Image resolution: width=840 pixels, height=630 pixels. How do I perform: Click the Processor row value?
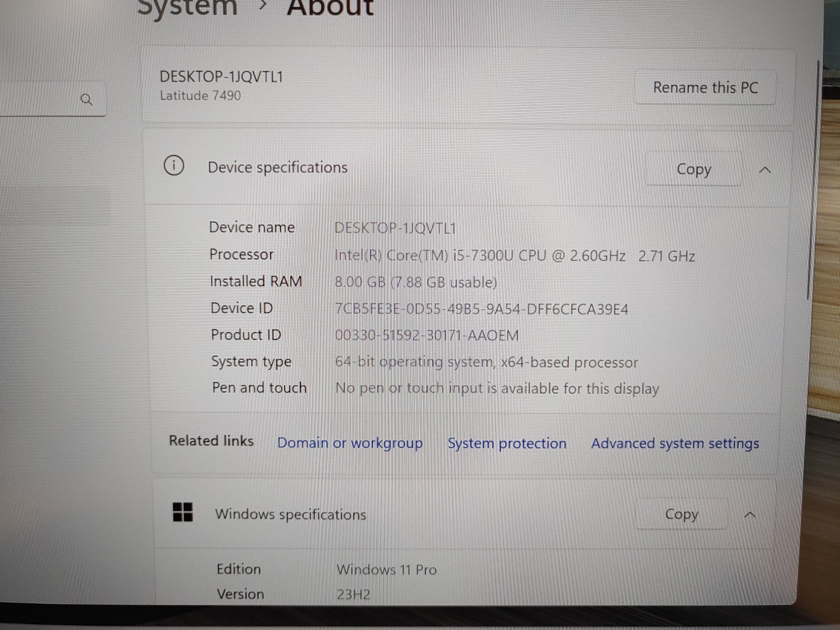coord(513,256)
